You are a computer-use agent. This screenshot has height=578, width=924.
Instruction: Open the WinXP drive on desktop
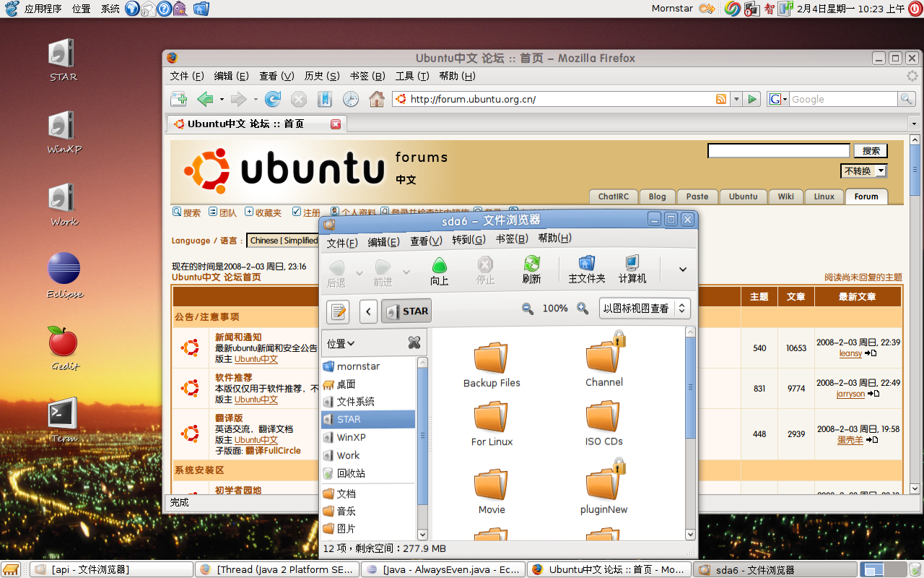[64, 131]
